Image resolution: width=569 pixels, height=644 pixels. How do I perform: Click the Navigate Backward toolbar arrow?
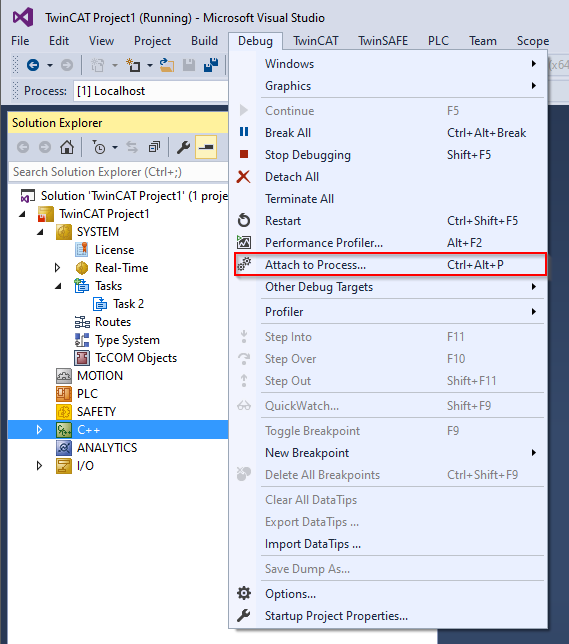tap(33, 65)
